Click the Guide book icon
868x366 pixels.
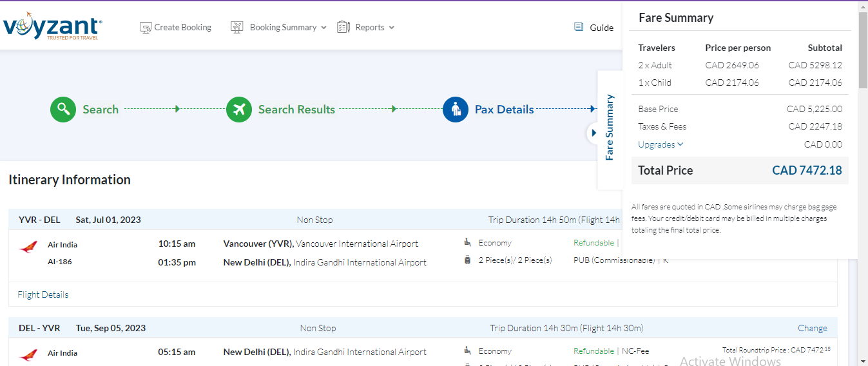(x=579, y=27)
